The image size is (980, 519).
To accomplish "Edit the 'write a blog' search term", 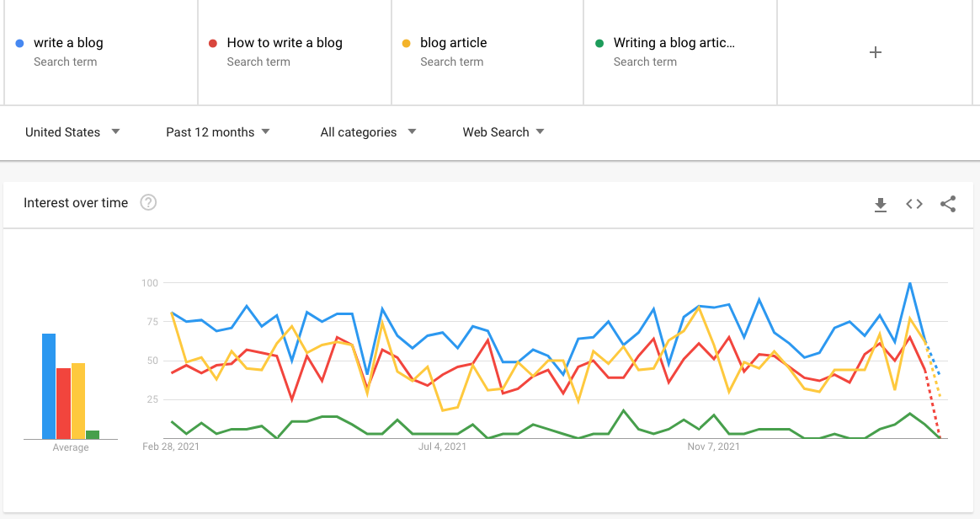I will point(68,43).
